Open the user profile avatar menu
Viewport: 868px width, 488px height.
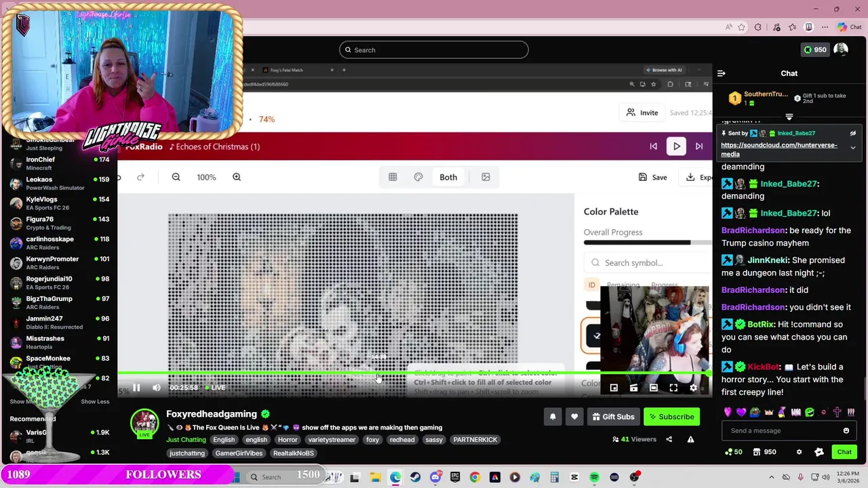(841, 49)
